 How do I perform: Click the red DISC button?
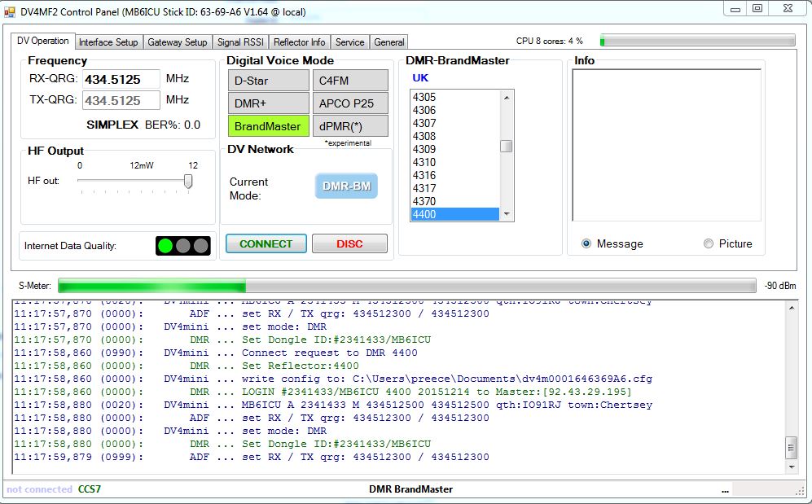349,243
